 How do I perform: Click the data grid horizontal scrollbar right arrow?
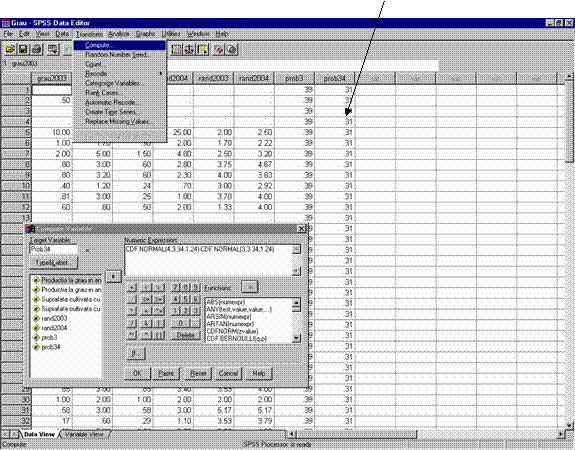pyautogui.click(x=561, y=434)
